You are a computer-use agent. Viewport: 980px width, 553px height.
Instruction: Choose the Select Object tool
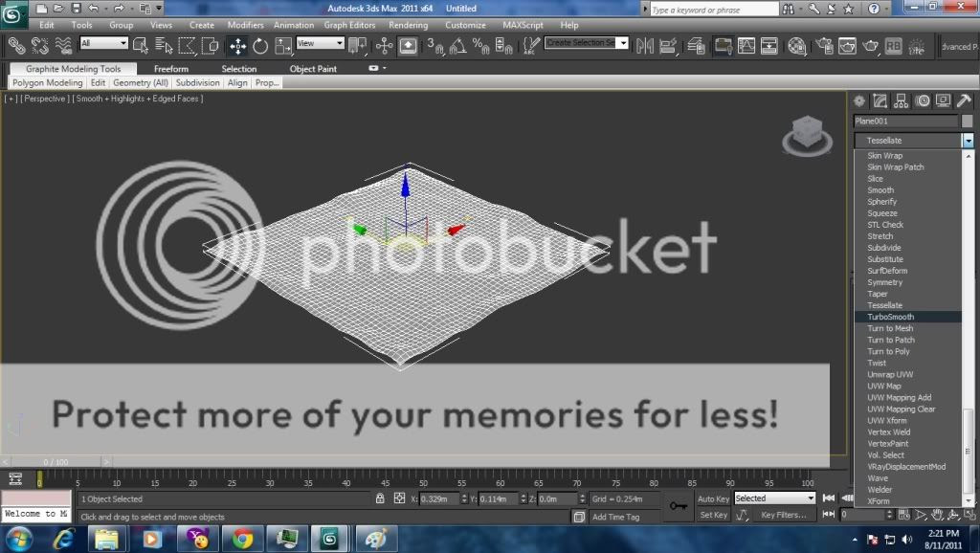140,46
